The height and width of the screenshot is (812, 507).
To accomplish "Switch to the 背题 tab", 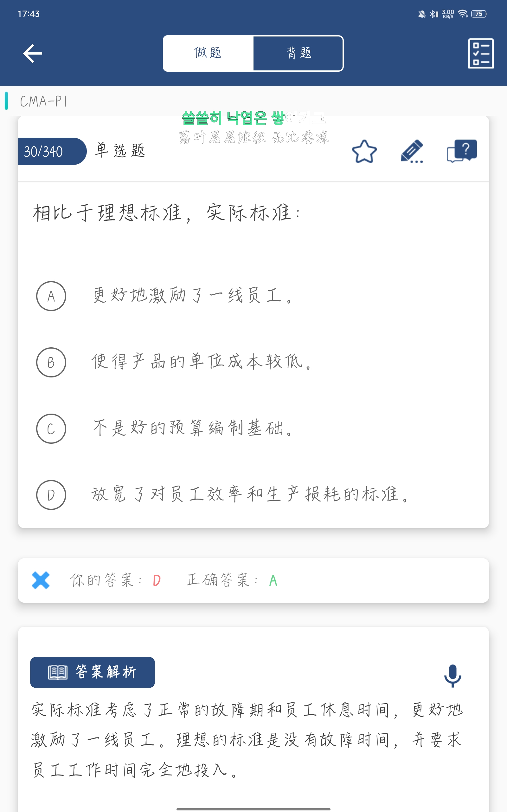I will (298, 53).
